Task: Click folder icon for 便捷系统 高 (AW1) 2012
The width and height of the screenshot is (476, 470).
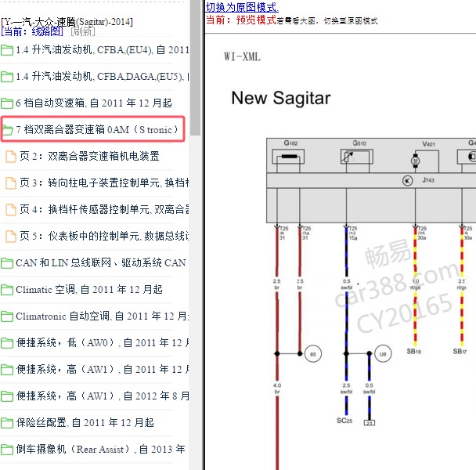Action: [x=7, y=396]
